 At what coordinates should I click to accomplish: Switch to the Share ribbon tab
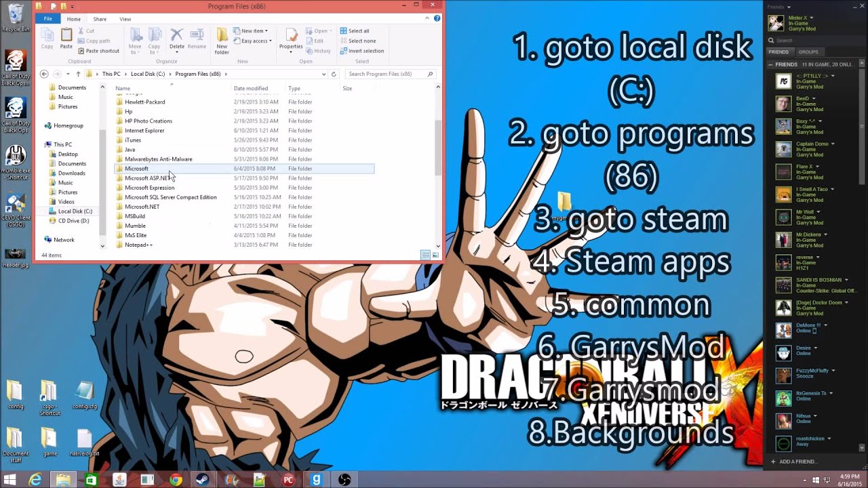click(x=100, y=19)
